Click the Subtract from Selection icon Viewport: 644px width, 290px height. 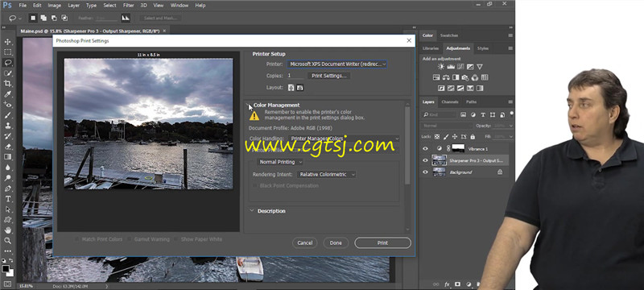tap(54, 18)
